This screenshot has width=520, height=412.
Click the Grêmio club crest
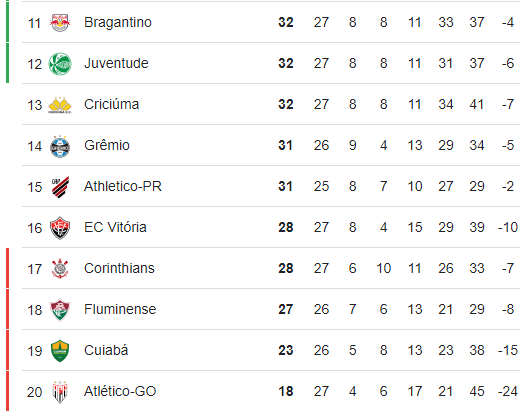60,146
